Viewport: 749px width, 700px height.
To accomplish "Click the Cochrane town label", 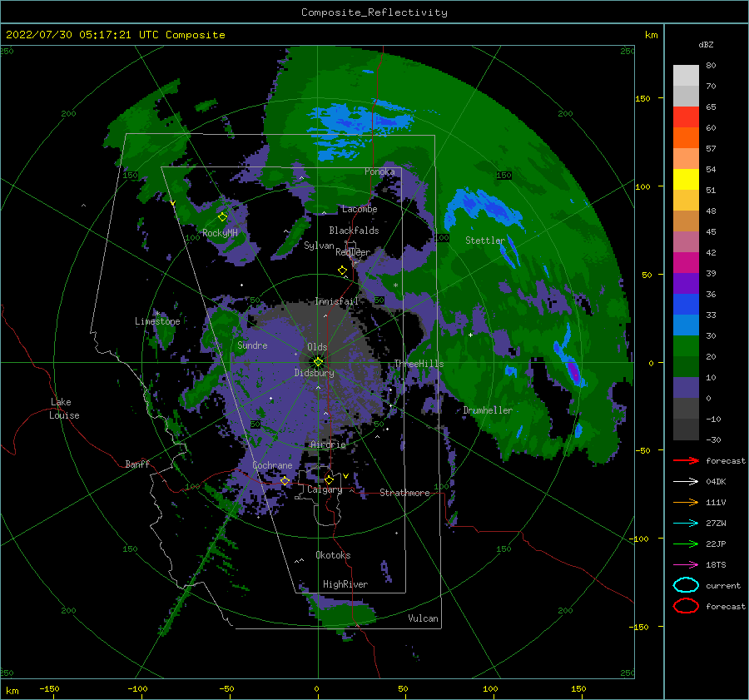I will point(272,465).
